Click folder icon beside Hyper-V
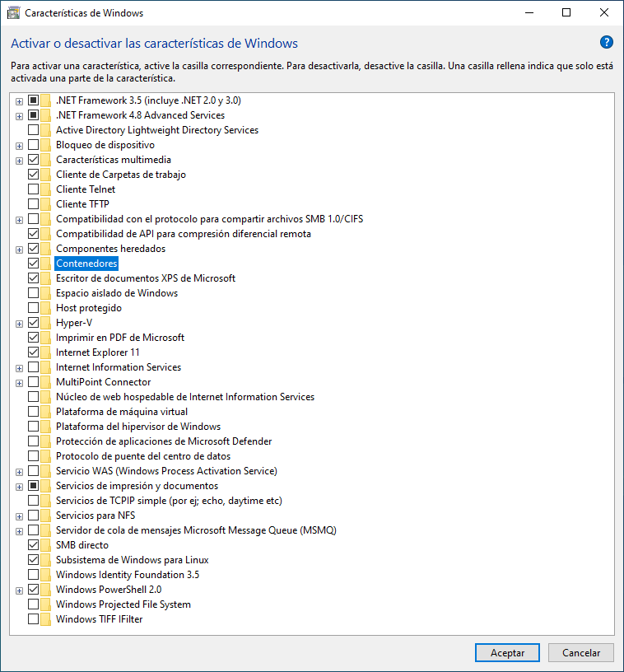 46,323
